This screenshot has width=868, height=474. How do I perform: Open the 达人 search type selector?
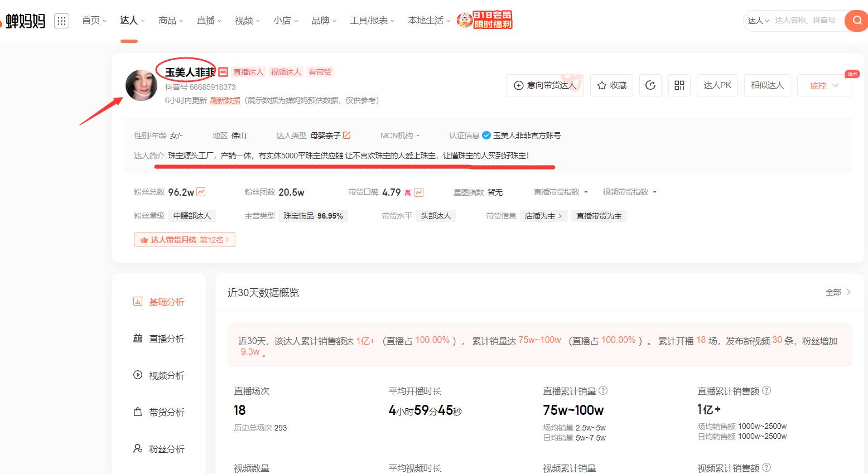coord(759,21)
